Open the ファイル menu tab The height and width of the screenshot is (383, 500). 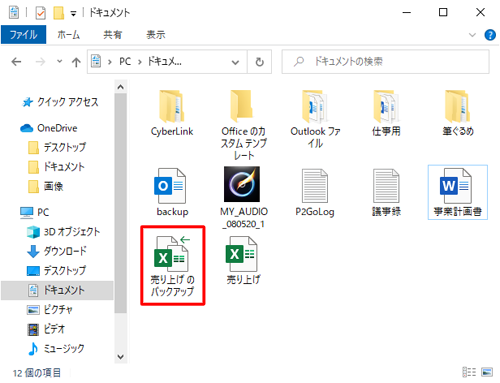point(23,35)
